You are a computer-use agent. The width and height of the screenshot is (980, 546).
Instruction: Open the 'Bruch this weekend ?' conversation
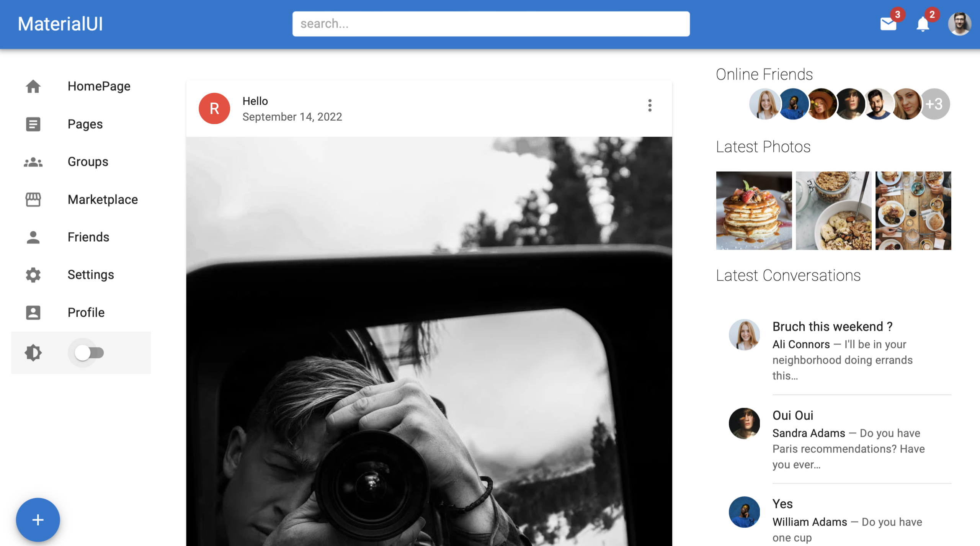click(832, 327)
